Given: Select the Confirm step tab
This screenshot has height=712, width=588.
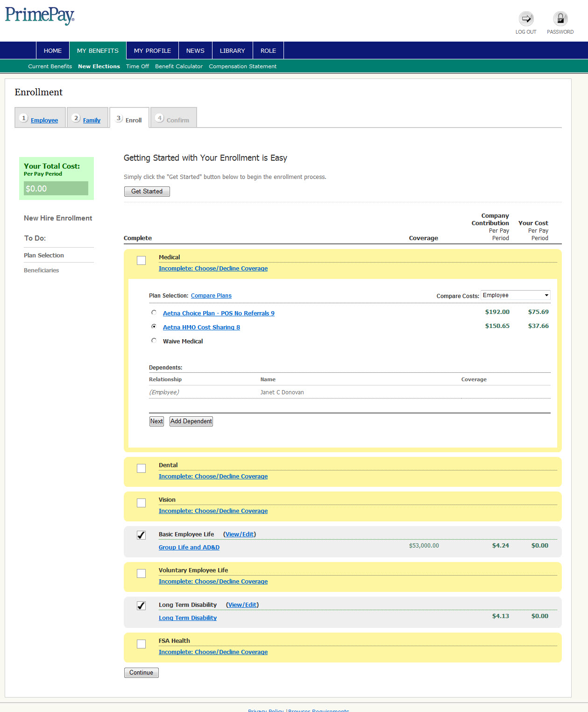Looking at the screenshot, I should (x=174, y=118).
